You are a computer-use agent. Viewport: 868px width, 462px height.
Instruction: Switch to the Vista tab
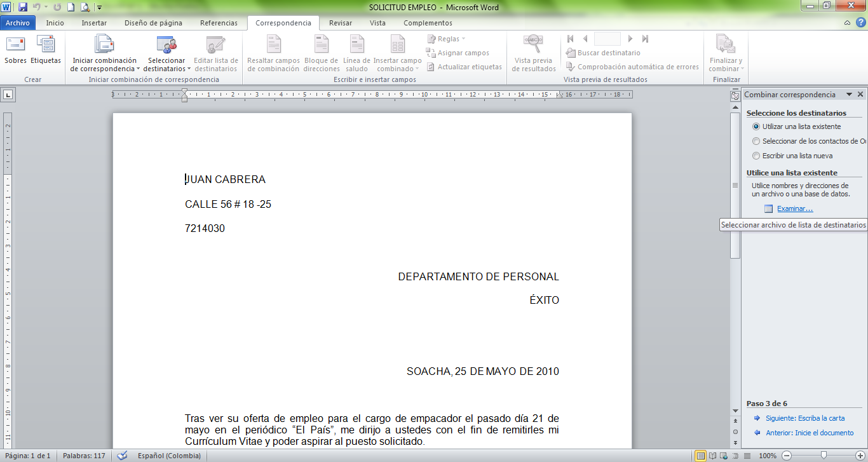pos(377,23)
